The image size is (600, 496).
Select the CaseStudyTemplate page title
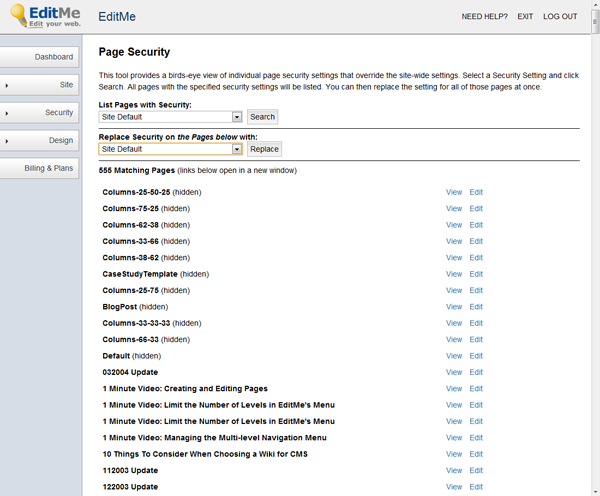tap(140, 274)
